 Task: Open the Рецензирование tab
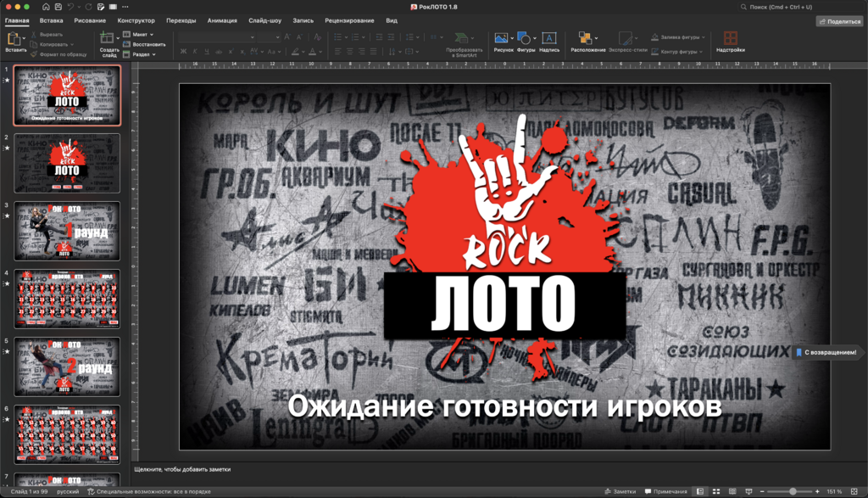349,20
